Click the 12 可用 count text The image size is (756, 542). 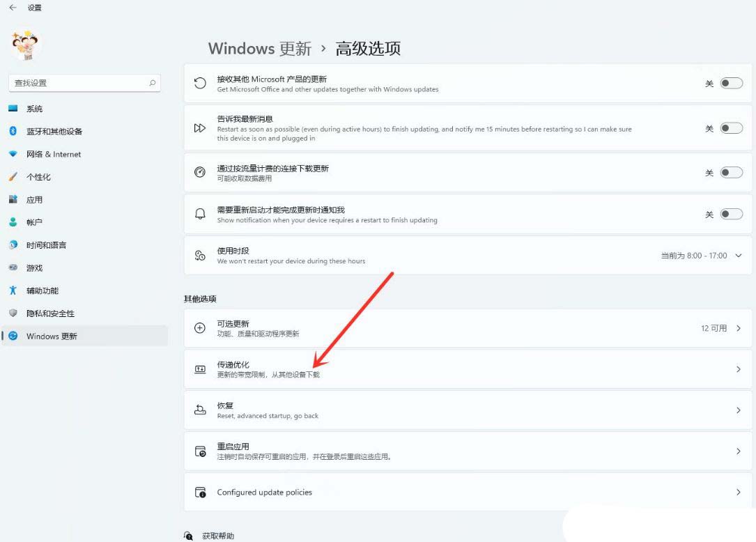click(713, 328)
